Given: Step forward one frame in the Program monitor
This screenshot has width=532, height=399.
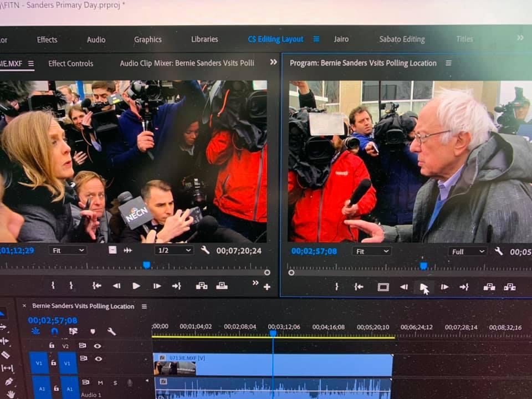Looking at the screenshot, I should click(x=444, y=287).
